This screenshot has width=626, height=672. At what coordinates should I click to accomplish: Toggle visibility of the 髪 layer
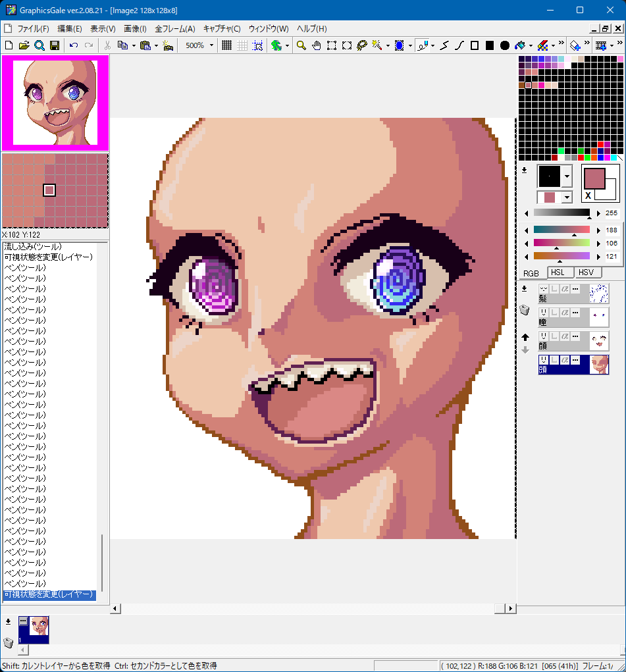click(x=544, y=289)
